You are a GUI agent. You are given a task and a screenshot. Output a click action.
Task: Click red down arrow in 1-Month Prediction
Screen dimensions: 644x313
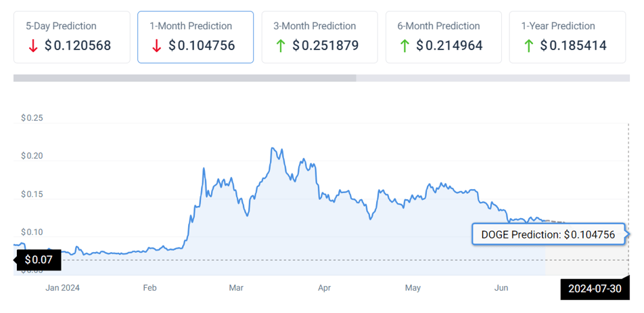[156, 45]
